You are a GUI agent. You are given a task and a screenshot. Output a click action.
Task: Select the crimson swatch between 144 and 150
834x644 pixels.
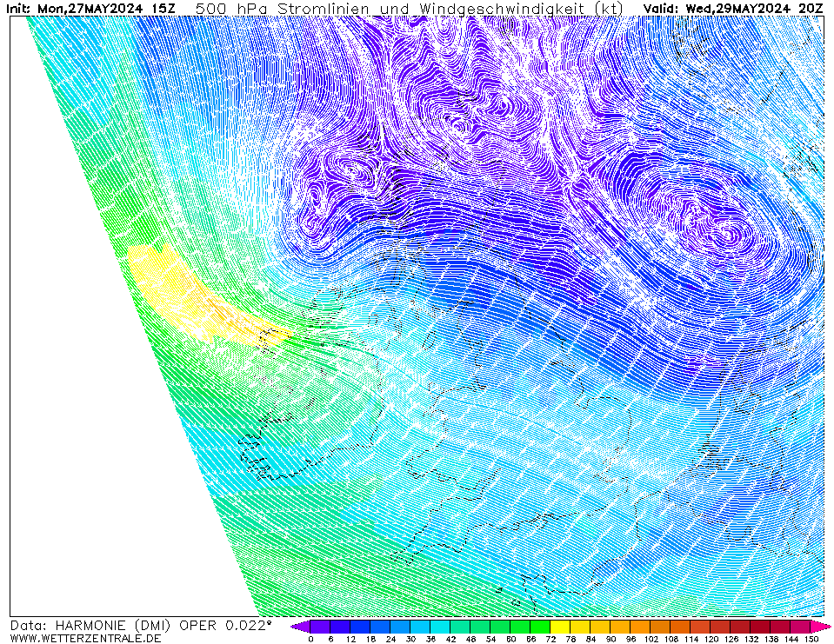click(x=802, y=627)
